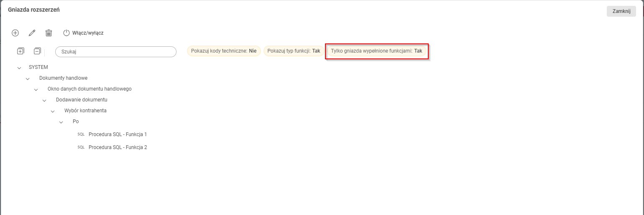Toggle Pokazuj kody techniczne filter

click(224, 51)
